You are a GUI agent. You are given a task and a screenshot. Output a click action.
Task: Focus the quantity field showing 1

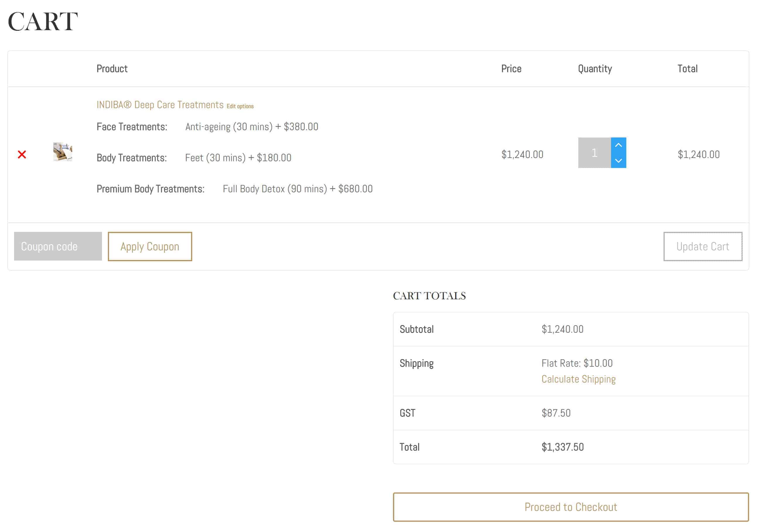tap(594, 153)
